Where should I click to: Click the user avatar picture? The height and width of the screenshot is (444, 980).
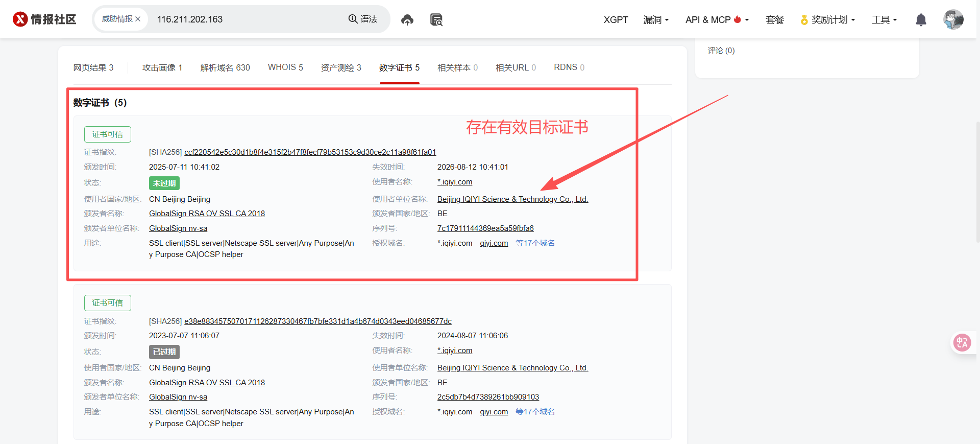point(953,20)
